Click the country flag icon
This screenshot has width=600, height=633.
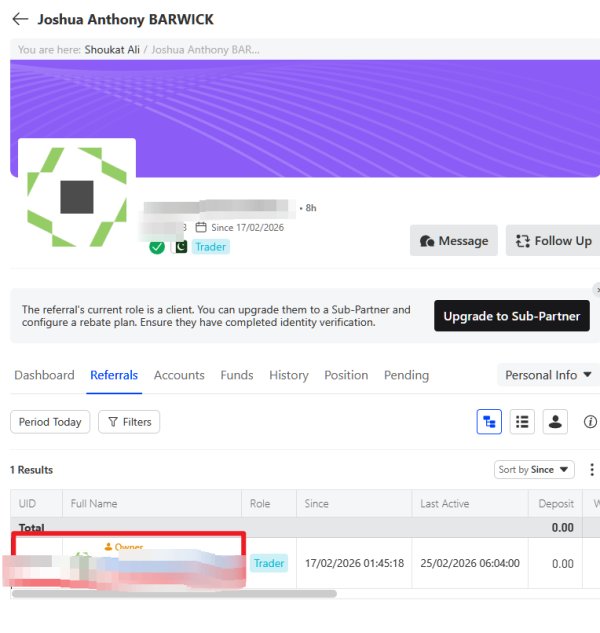(x=180, y=247)
